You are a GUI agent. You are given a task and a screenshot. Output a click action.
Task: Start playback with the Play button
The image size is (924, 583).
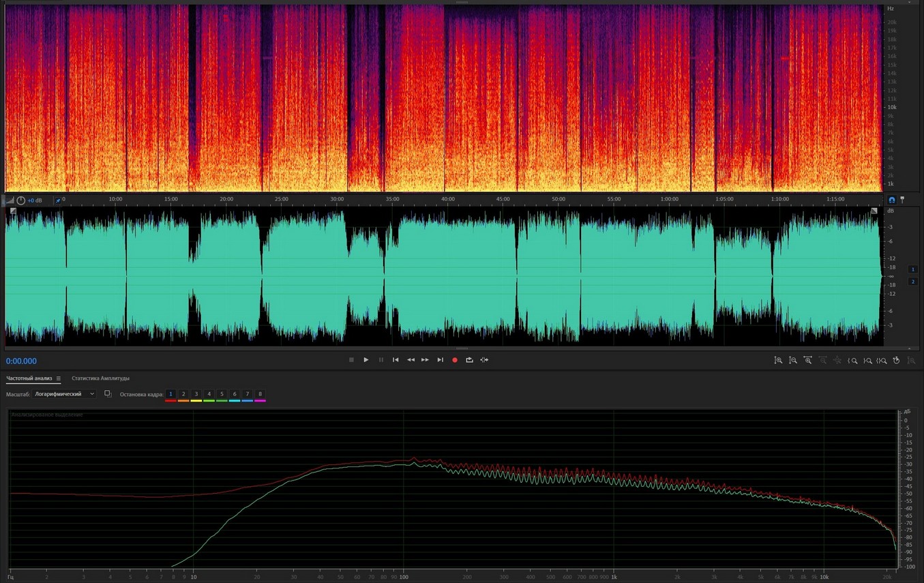366,360
